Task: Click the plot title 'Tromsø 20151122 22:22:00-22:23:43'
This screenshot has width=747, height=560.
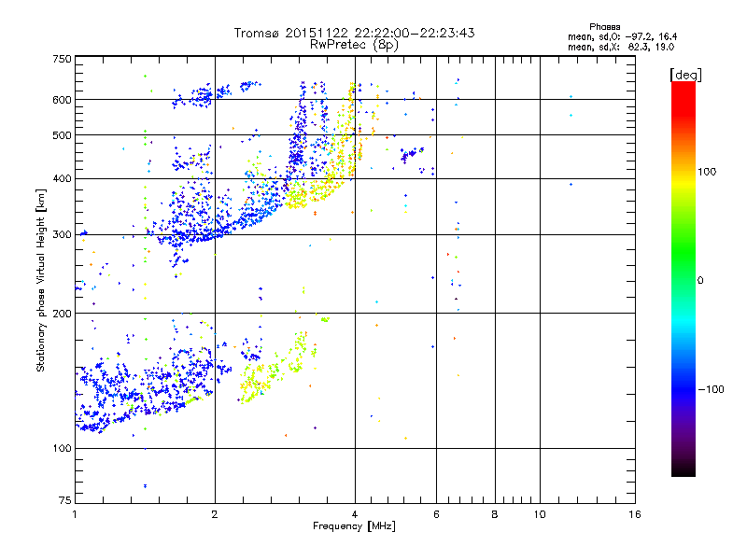Action: coord(354,33)
